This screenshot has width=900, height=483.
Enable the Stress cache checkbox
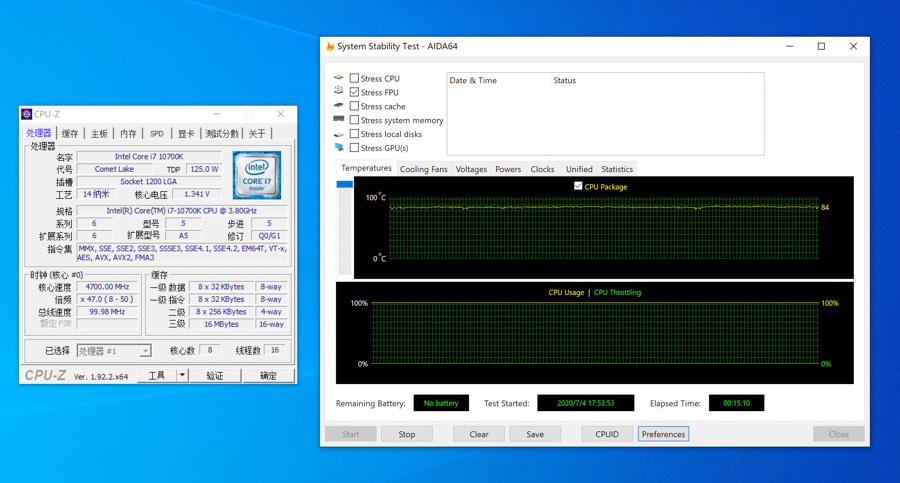[x=354, y=106]
